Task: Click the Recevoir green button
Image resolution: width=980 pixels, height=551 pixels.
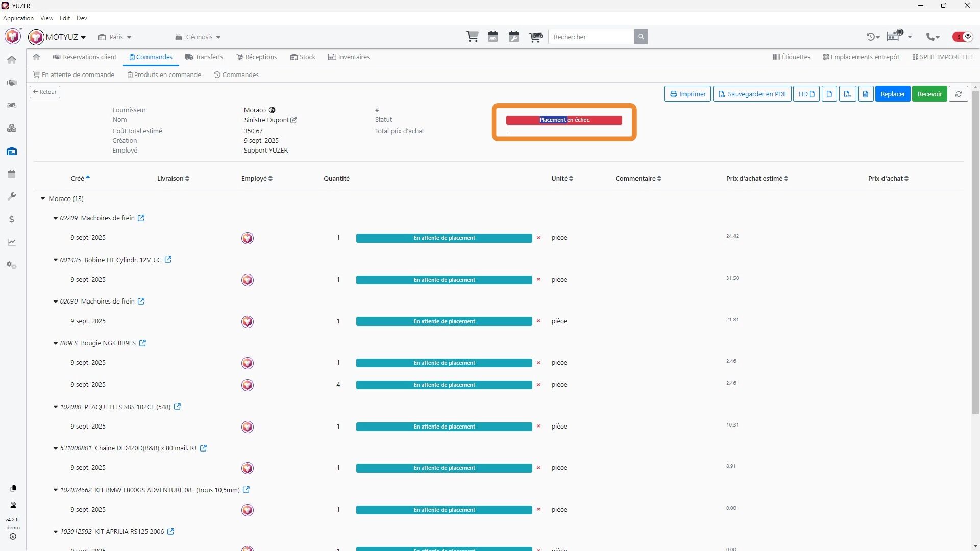Action: [929, 94]
